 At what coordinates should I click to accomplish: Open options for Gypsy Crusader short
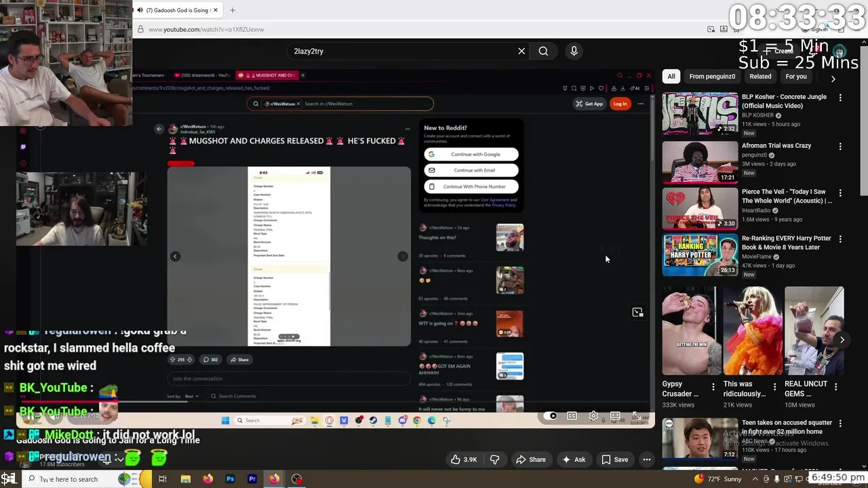pyautogui.click(x=713, y=386)
